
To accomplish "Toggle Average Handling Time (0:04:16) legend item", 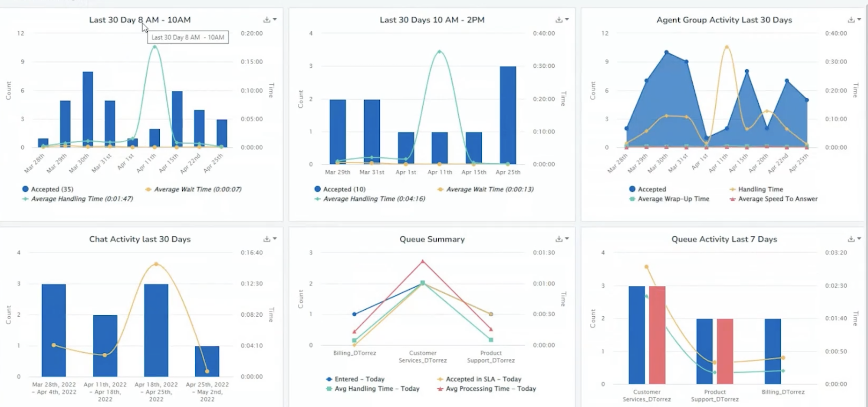I will pyautogui.click(x=370, y=199).
